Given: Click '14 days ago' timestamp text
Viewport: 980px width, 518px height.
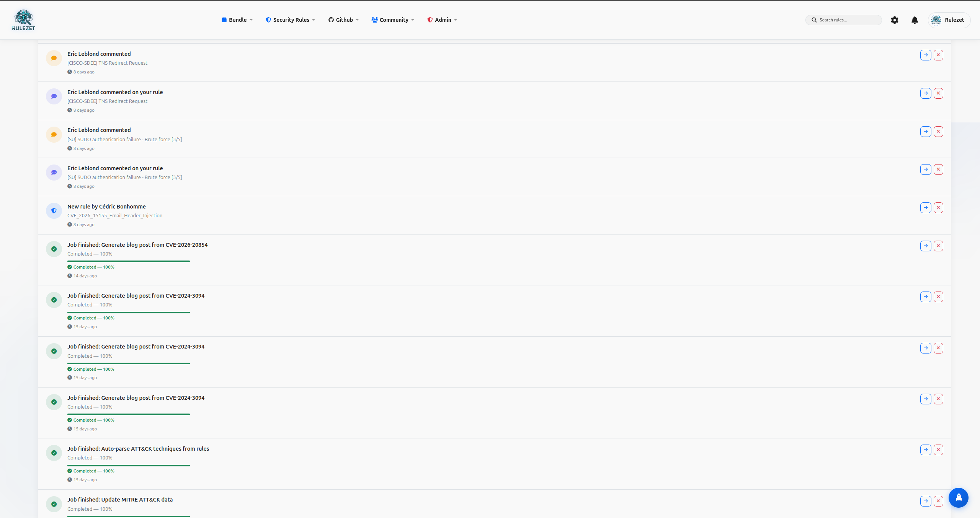Looking at the screenshot, I should pyautogui.click(x=85, y=276).
